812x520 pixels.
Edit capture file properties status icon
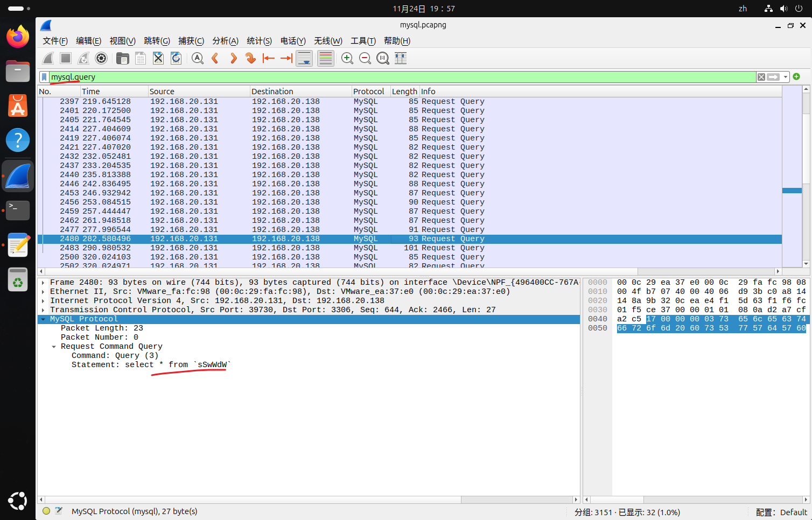tap(59, 511)
